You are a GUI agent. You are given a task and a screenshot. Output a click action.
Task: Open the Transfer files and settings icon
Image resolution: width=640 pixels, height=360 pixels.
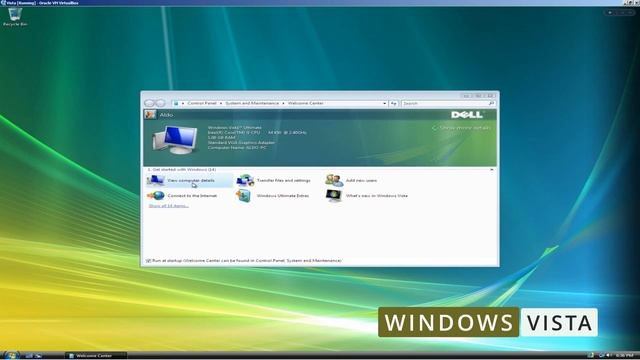tap(245, 180)
